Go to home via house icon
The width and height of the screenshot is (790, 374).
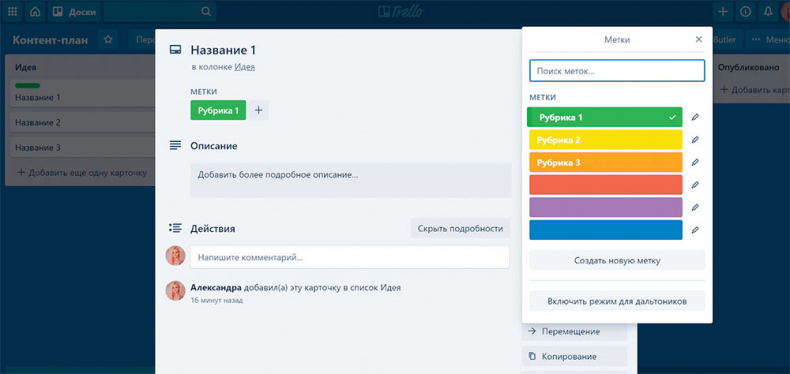point(35,12)
